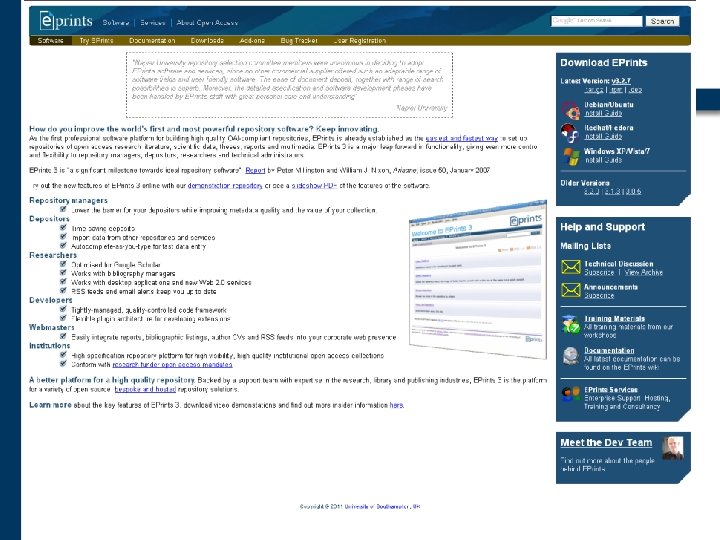Open the Bug Tracker tab
This screenshot has height=540, width=720.
299,40
